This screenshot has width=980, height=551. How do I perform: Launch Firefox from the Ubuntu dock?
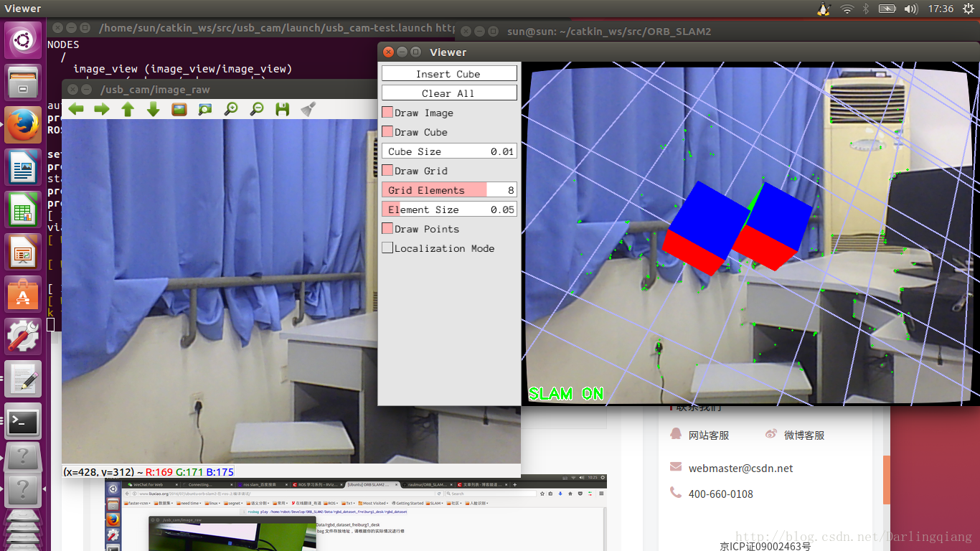[x=23, y=126]
